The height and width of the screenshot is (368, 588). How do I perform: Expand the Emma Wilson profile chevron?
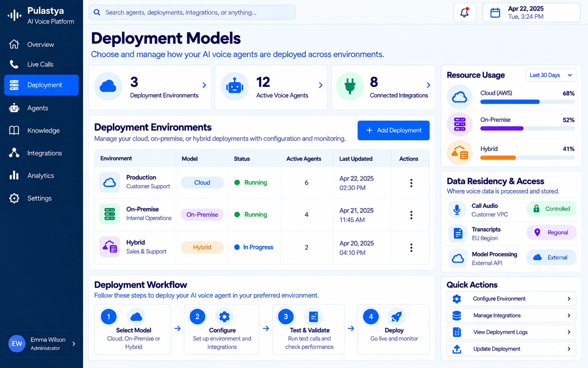74,344
